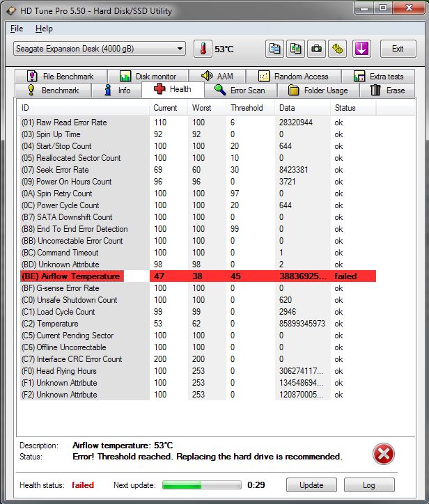
Task: Click the purple download arrow icon
Action: click(x=362, y=49)
